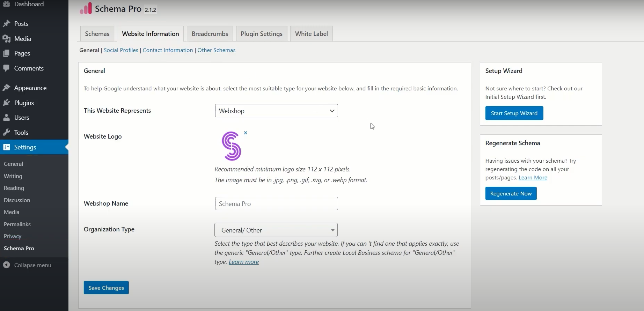Open the Privacy settings submenu item

click(x=13, y=236)
